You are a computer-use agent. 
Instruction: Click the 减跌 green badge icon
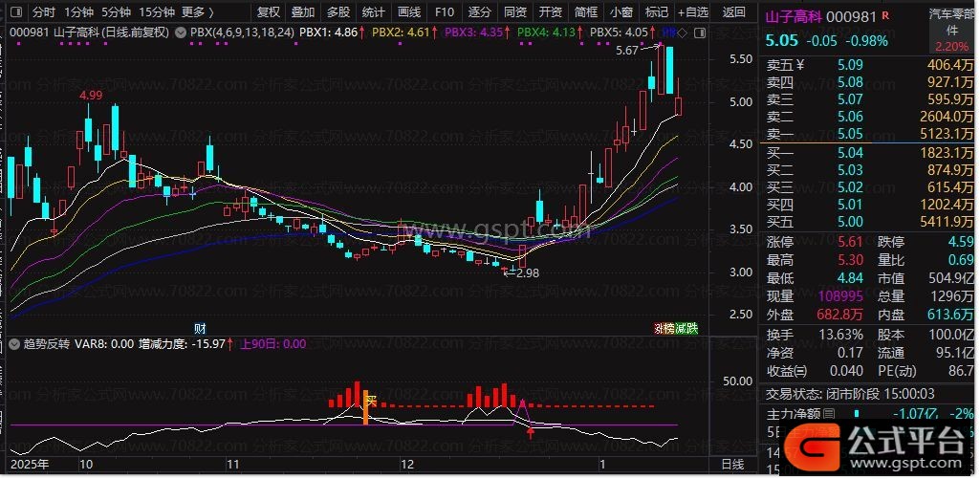pyautogui.click(x=686, y=328)
